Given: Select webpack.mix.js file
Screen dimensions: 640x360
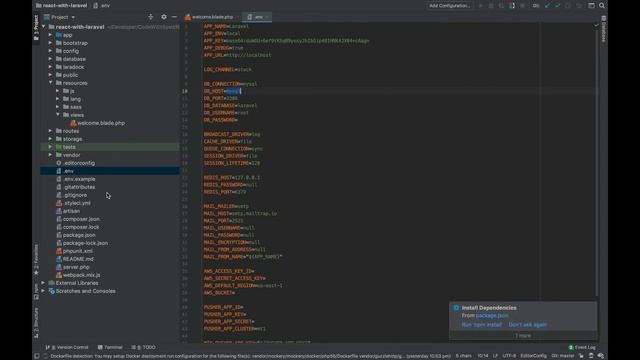Looking at the screenshot, I should [81, 275].
